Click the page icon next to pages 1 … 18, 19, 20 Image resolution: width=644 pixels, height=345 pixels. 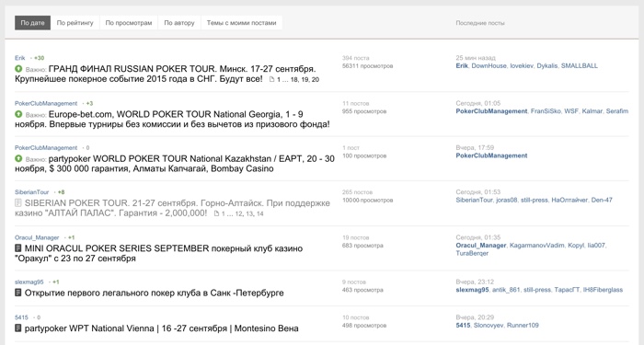click(271, 80)
